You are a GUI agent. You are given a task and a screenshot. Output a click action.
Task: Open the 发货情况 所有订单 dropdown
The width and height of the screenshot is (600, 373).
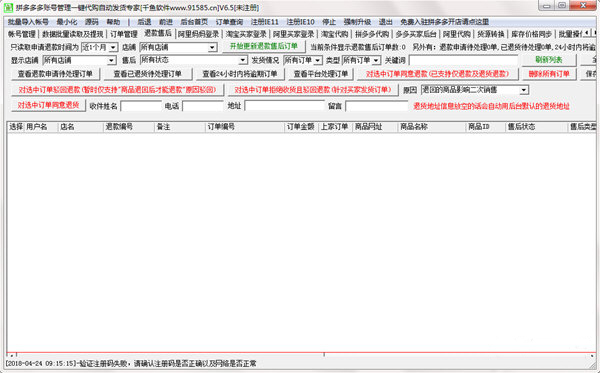303,60
